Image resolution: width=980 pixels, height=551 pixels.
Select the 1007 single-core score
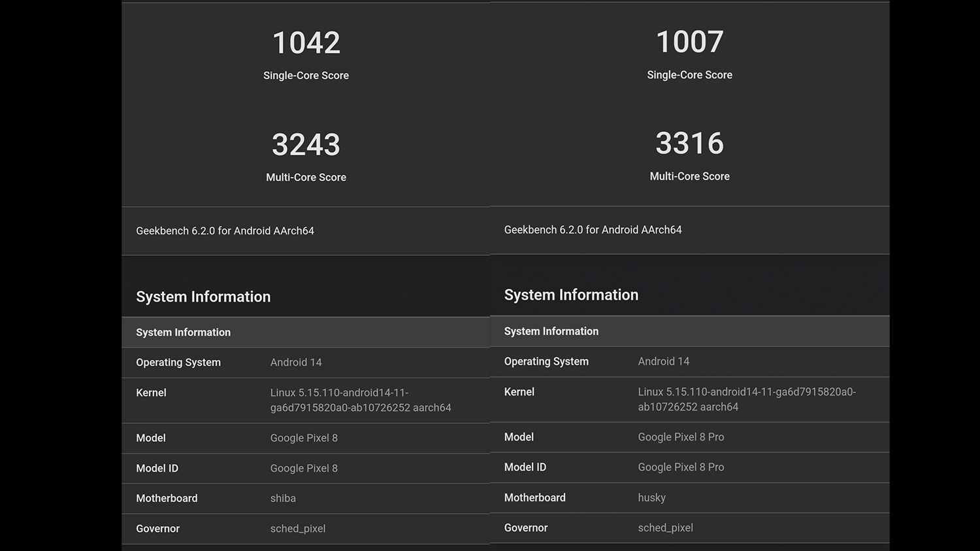point(689,42)
